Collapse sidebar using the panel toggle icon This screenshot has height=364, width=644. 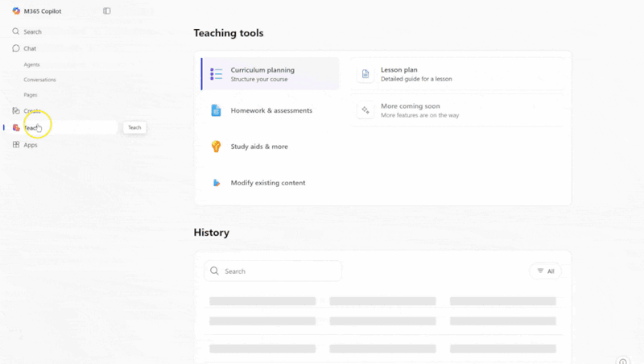pos(107,11)
